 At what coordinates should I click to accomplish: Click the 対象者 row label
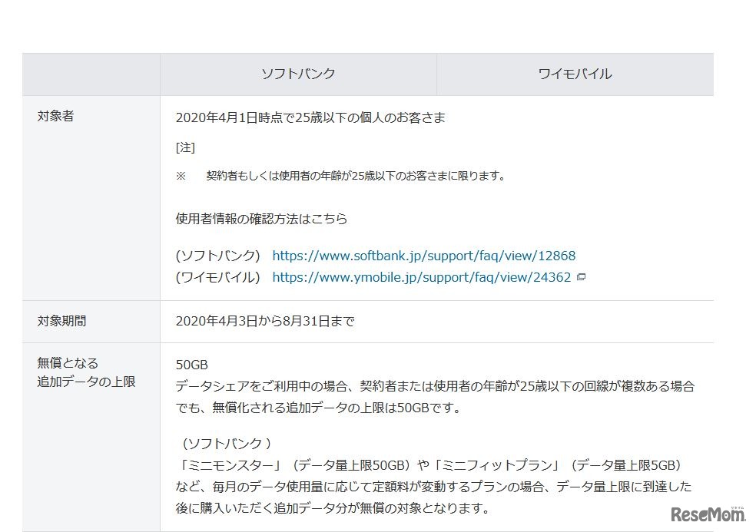55,116
